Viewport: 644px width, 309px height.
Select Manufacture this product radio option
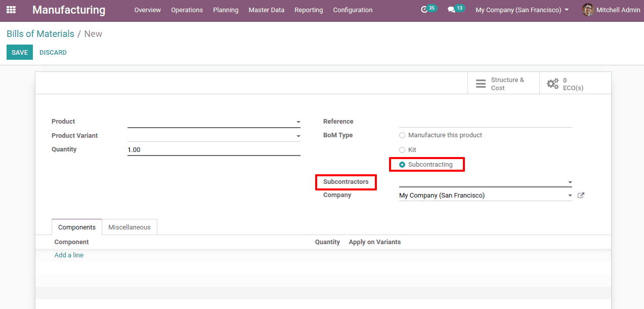pyautogui.click(x=402, y=135)
